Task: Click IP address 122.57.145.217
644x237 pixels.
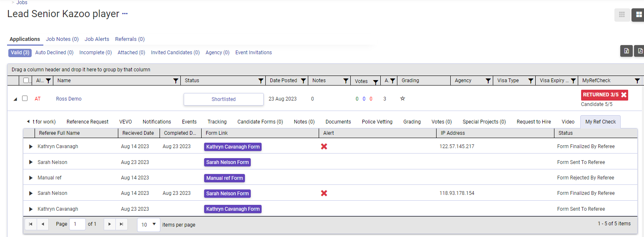Action: coord(457,146)
